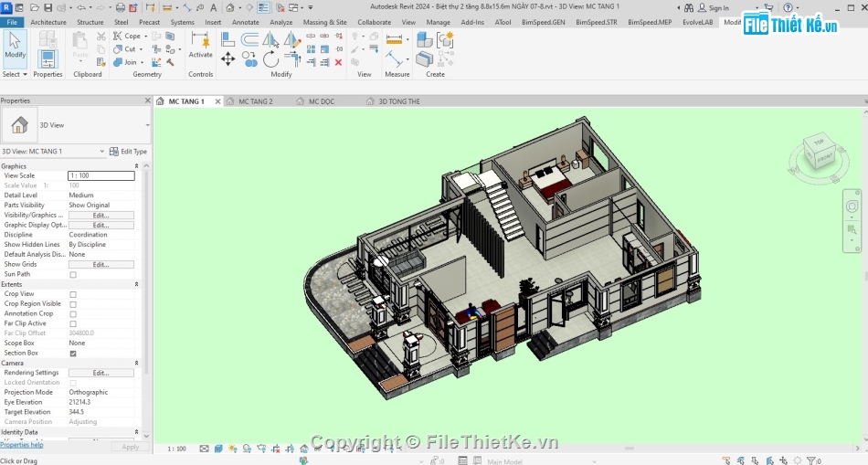This screenshot has height=465, width=868.
Task: Click the Save icon in quick access toolbar
Action: tap(48, 7)
